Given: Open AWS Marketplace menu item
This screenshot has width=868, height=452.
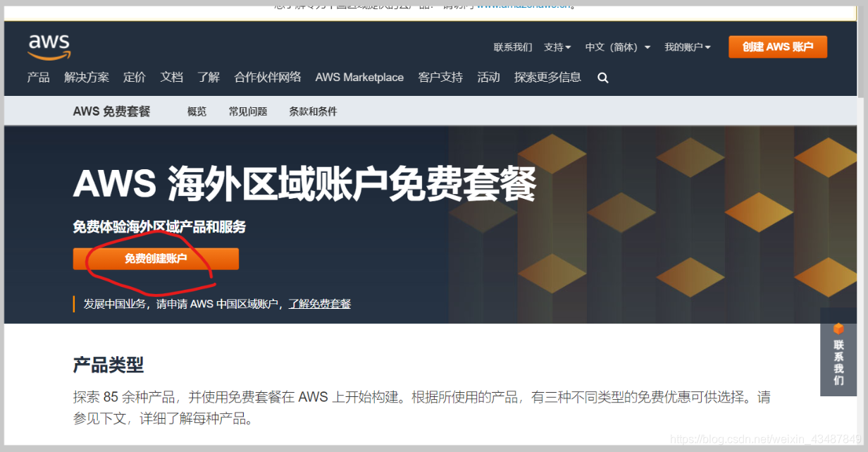Looking at the screenshot, I should pyautogui.click(x=359, y=77).
